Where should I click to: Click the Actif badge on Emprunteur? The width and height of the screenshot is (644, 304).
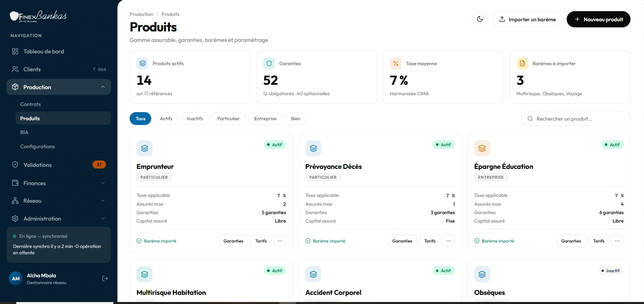[x=275, y=145]
